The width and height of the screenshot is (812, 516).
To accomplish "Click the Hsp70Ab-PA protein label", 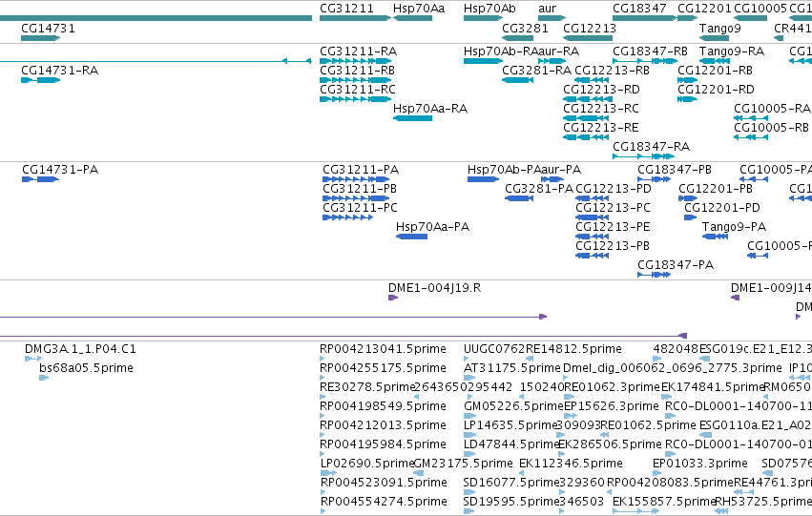I will [x=504, y=170].
